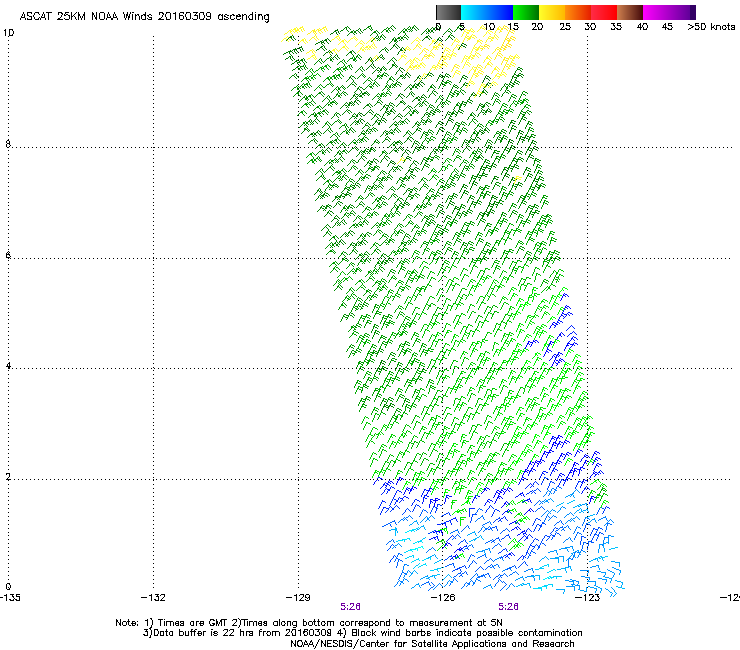Click the '>50 knots' legend label
The height and width of the screenshot is (650, 740).
coord(711,27)
